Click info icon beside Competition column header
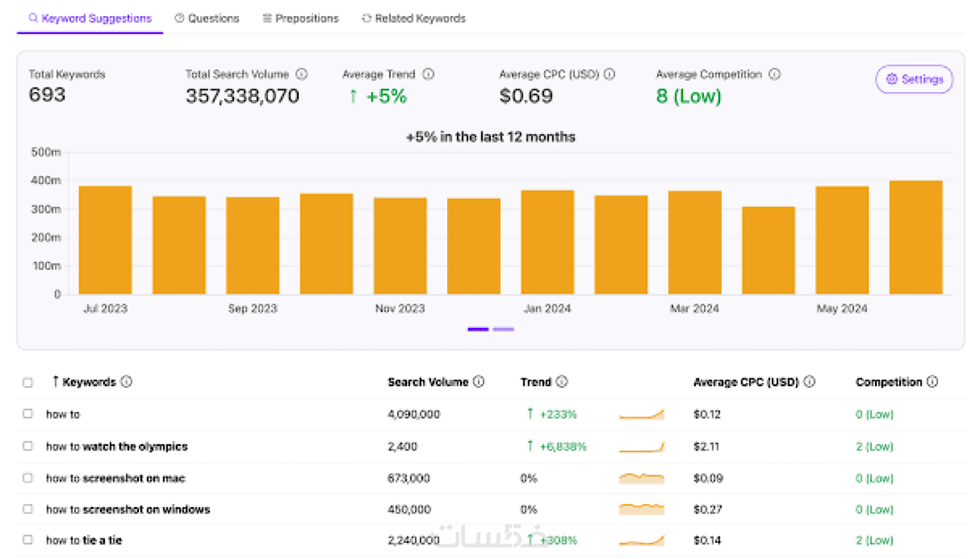 [x=932, y=382]
